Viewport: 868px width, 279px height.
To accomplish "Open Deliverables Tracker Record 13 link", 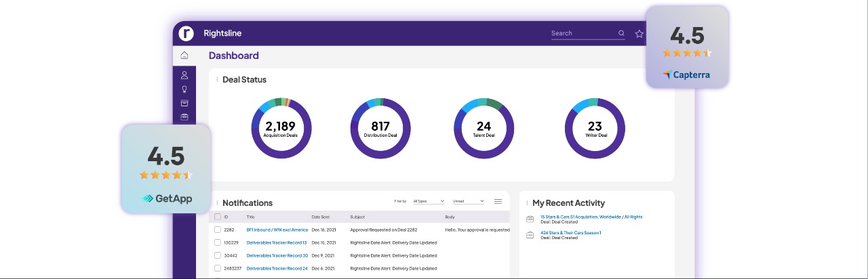I will 277,242.
